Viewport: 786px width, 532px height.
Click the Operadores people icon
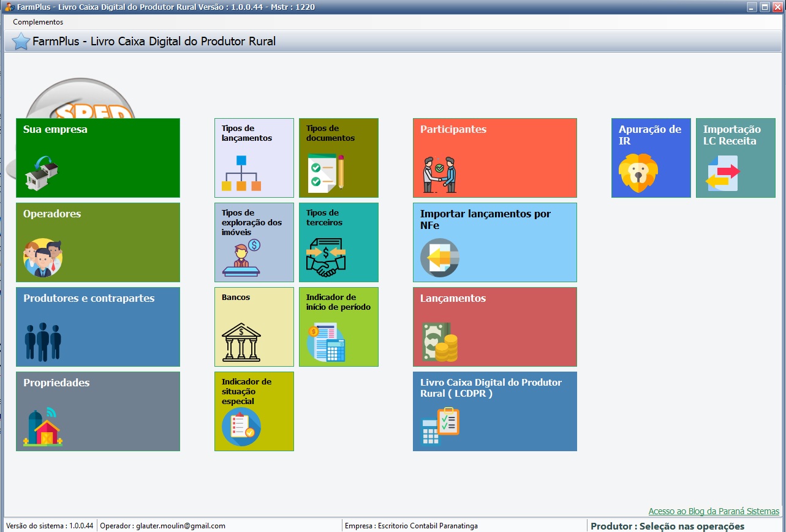point(43,258)
